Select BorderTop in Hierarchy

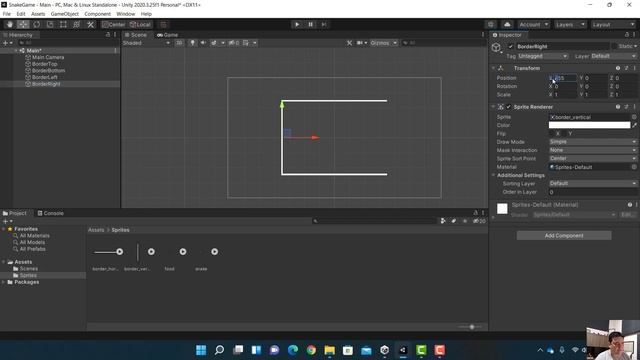click(44, 64)
